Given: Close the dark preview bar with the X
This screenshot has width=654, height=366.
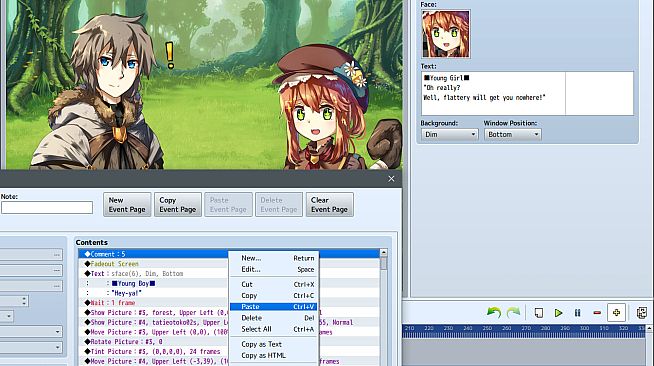Looking at the screenshot, I should click(391, 178).
